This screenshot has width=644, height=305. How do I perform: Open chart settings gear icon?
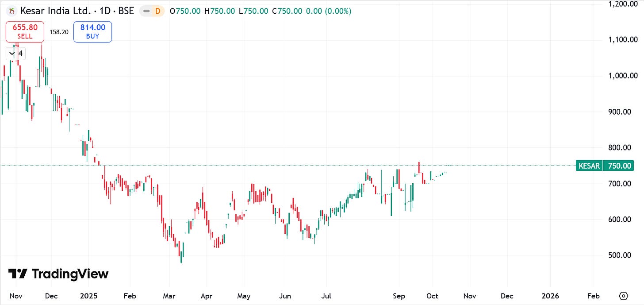[x=624, y=296]
